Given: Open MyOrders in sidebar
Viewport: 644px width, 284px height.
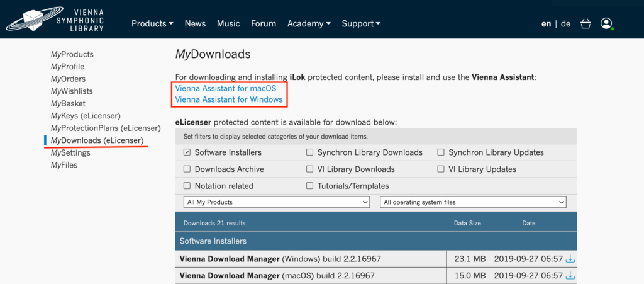Looking at the screenshot, I should pos(68,79).
